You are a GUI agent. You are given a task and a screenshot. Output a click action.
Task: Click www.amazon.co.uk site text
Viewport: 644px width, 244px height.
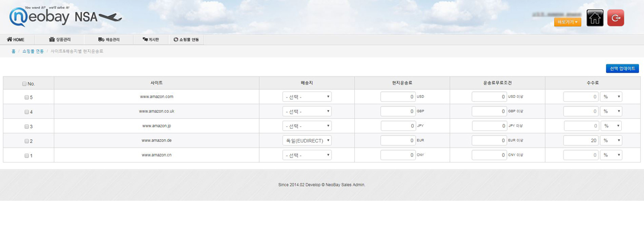click(157, 111)
